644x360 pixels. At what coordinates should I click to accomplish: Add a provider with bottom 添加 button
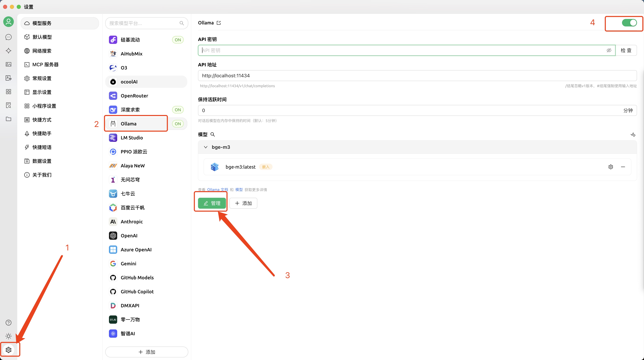pos(147,352)
